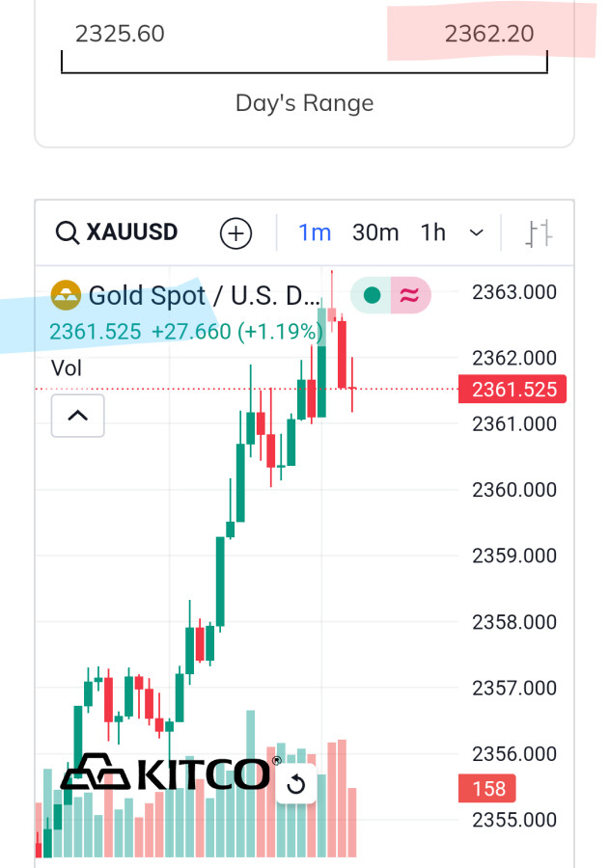
Task: Click the day's low 2325.60 value
Action: coord(120,35)
